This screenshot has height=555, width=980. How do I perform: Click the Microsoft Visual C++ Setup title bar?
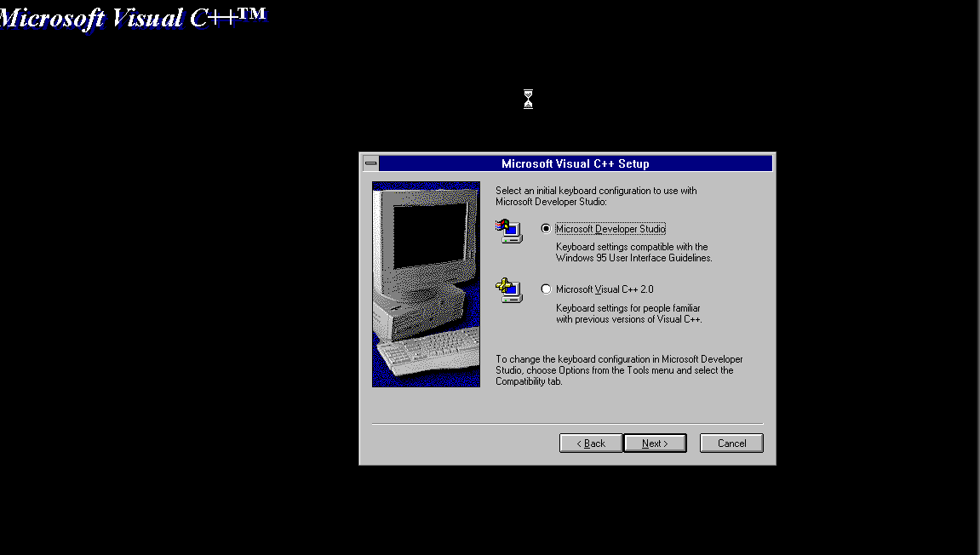576,163
